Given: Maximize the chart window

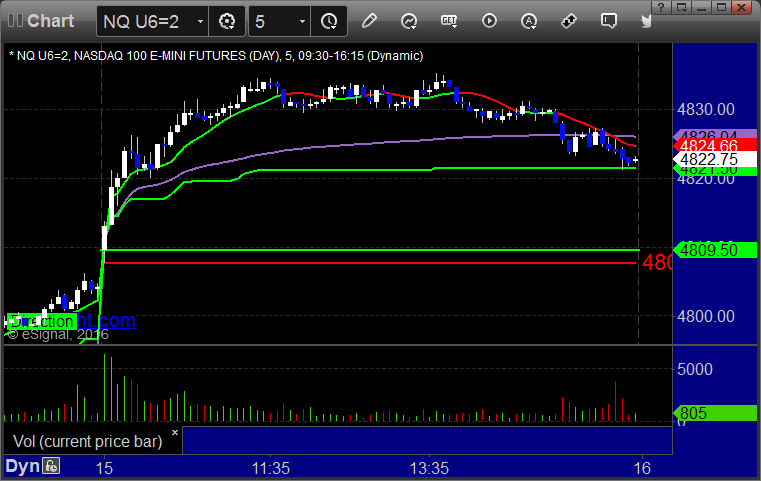Looking at the screenshot, I should click(721, 7).
